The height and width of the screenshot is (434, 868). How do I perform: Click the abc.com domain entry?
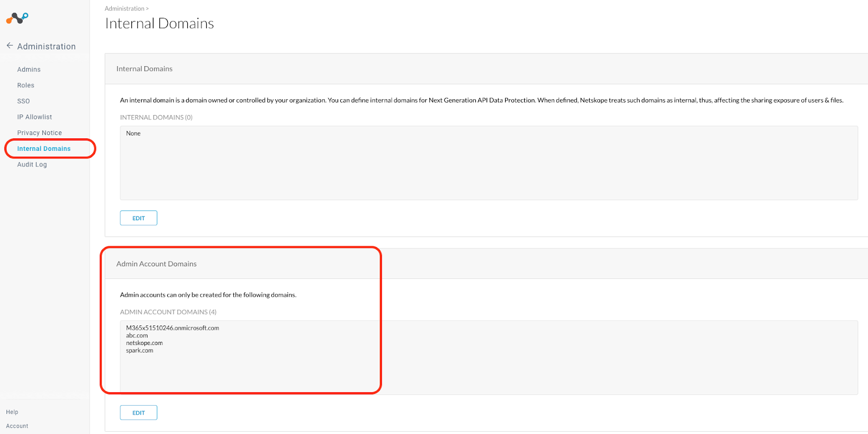tap(137, 336)
